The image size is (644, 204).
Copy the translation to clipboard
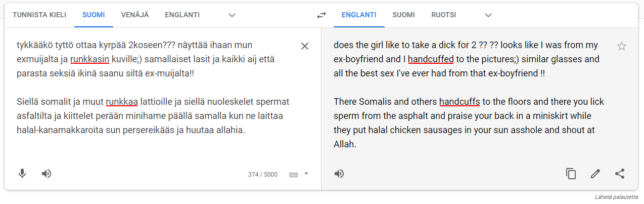[571, 174]
